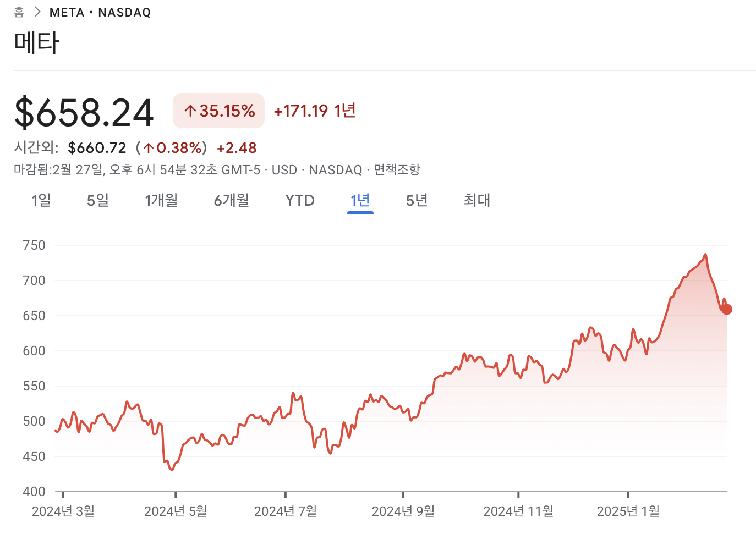Switch to the 6개월 range tab
This screenshot has height=539, width=756.
232,200
